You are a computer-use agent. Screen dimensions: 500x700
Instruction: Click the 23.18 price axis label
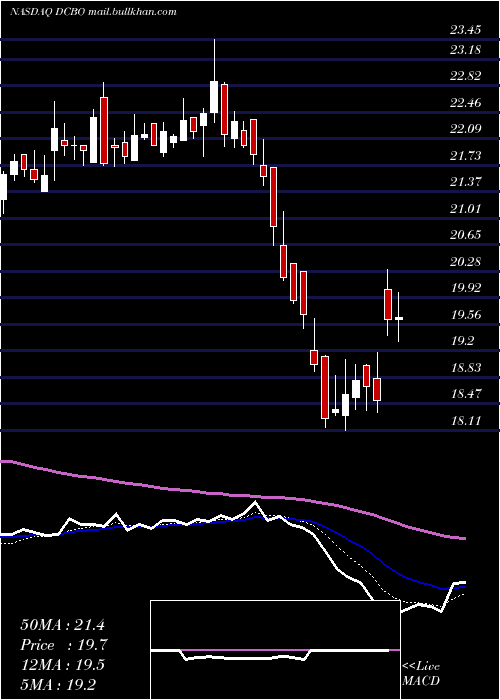point(465,49)
